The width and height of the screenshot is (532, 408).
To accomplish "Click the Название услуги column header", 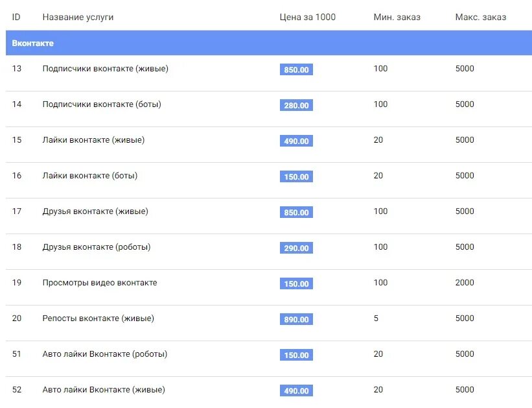I will (78, 18).
